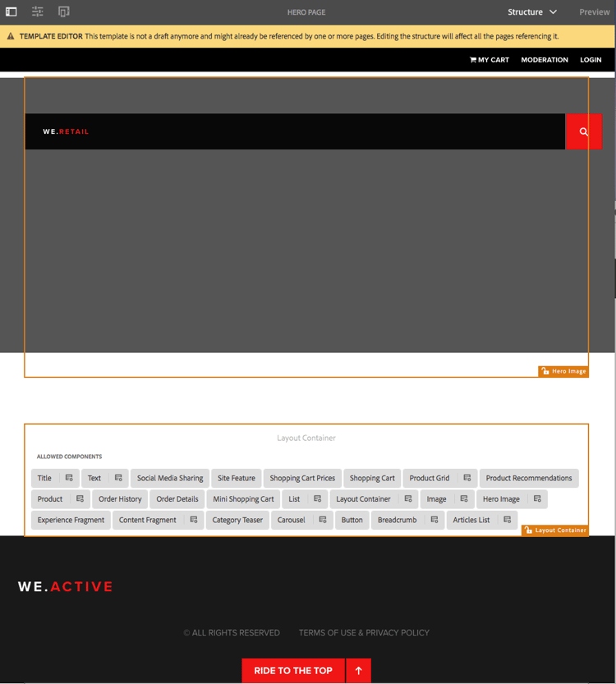The height and width of the screenshot is (684, 616).
Task: Open policy icon for List component
Action: (317, 499)
